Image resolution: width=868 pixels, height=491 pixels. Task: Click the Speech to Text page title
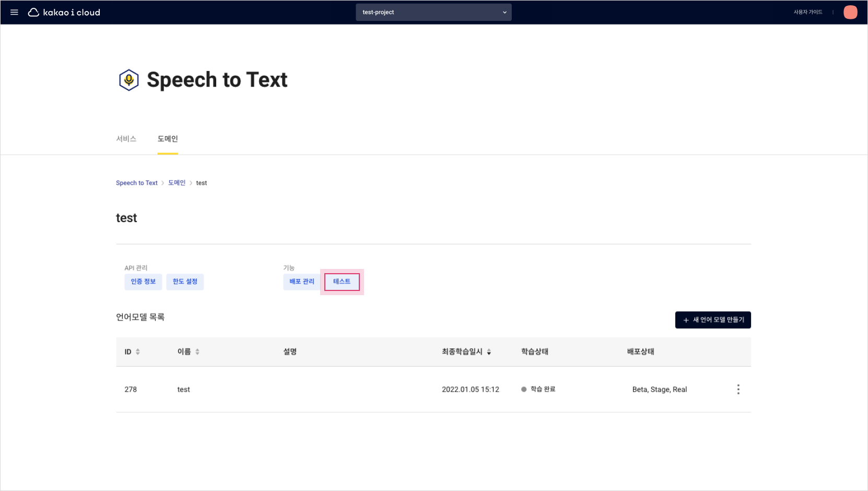[217, 80]
